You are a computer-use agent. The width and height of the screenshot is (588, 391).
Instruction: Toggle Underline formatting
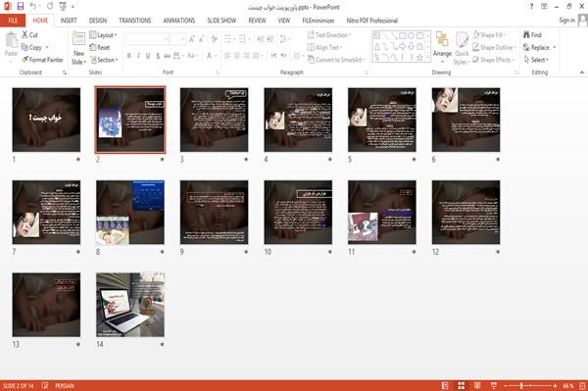coord(148,56)
